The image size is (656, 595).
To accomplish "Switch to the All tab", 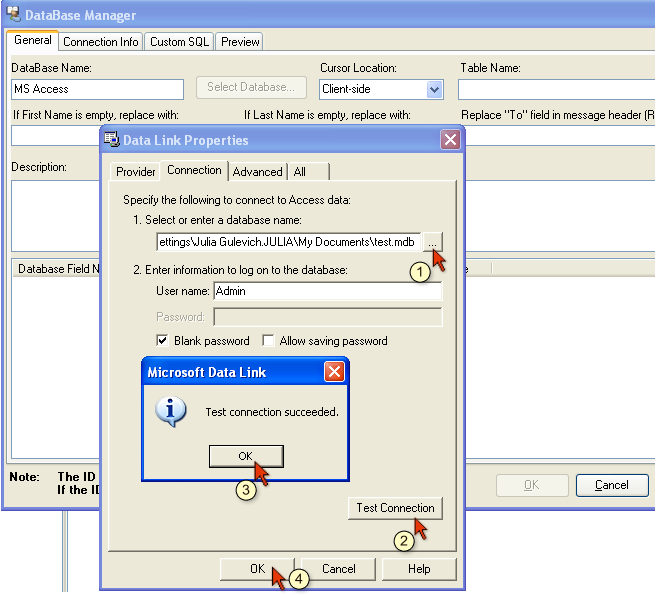I will (x=309, y=172).
